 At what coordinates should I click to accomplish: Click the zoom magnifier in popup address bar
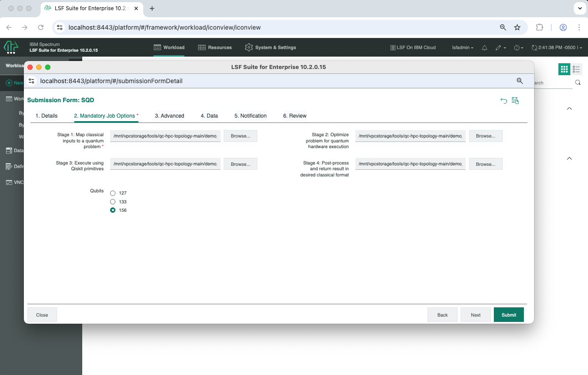pyautogui.click(x=520, y=81)
